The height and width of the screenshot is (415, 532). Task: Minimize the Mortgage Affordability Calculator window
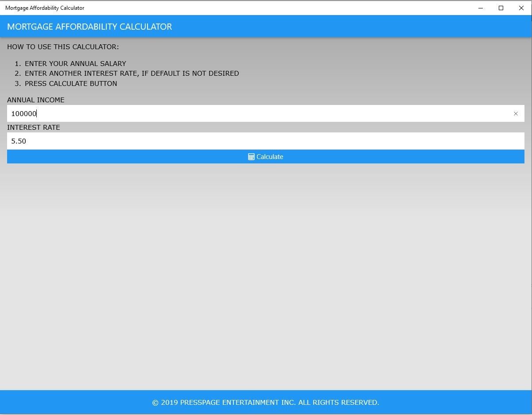[481, 8]
